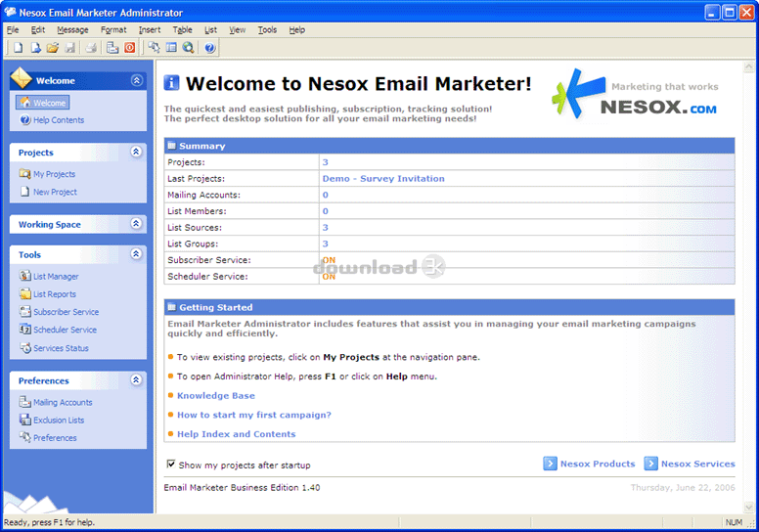Click the Scheduler Service ON status

[x=330, y=277]
